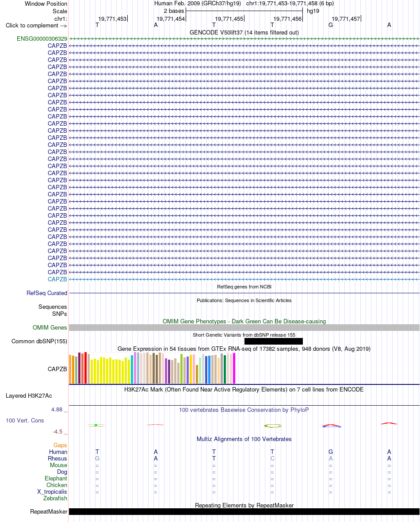
Task: Click position label 19,771,453
Action: (112, 19)
